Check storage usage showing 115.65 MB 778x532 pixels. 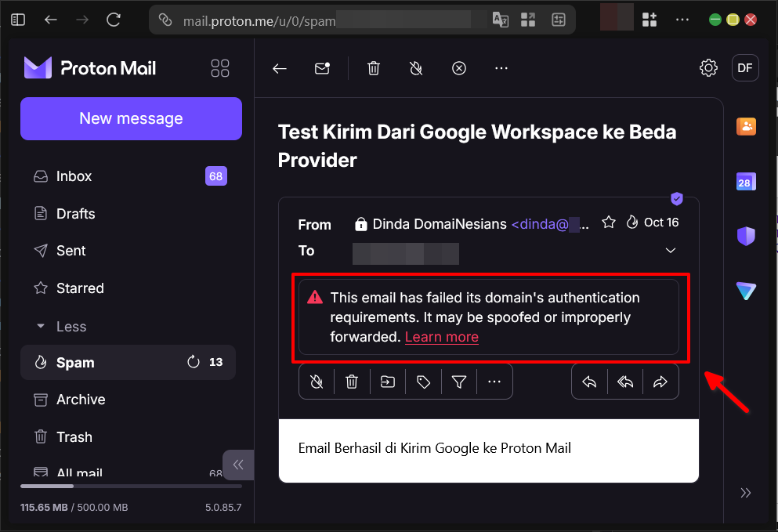[x=45, y=507]
